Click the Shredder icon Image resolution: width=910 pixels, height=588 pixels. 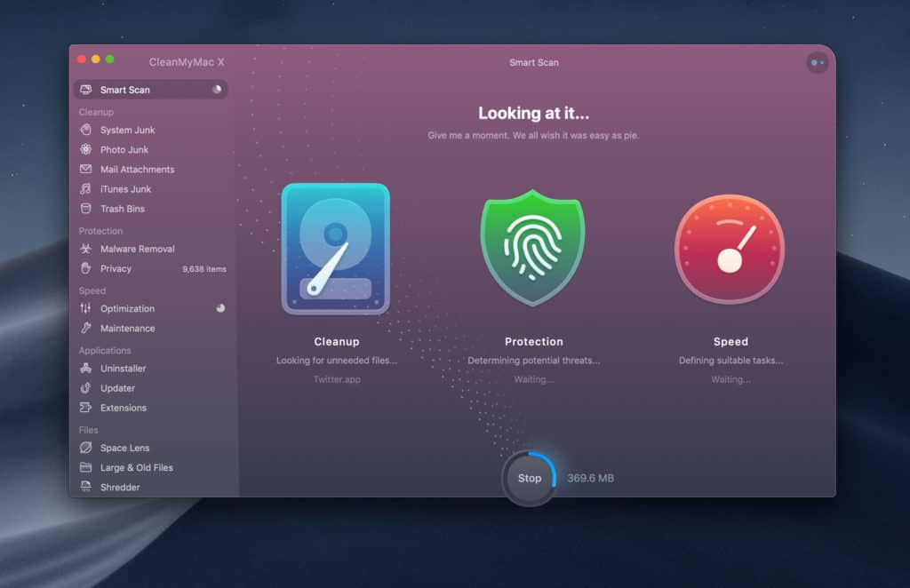[86, 487]
